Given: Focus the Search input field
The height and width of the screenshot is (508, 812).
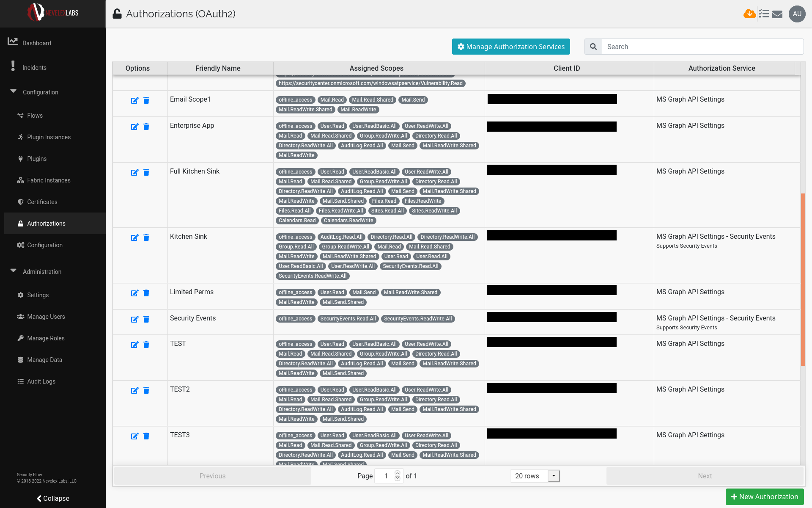Looking at the screenshot, I should click(x=702, y=47).
